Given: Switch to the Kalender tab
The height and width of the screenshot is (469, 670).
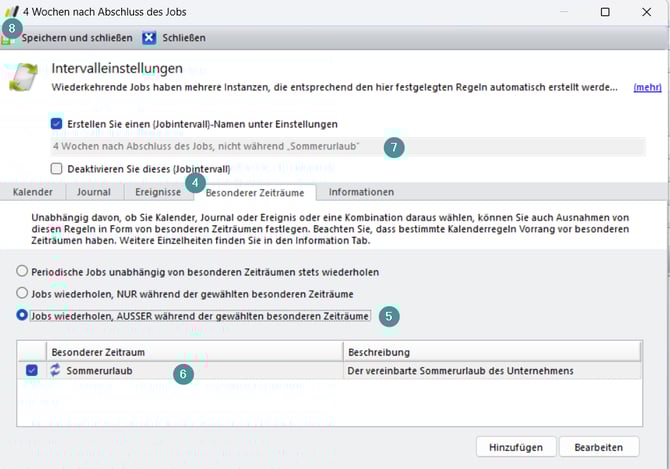Looking at the screenshot, I should 33,192.
